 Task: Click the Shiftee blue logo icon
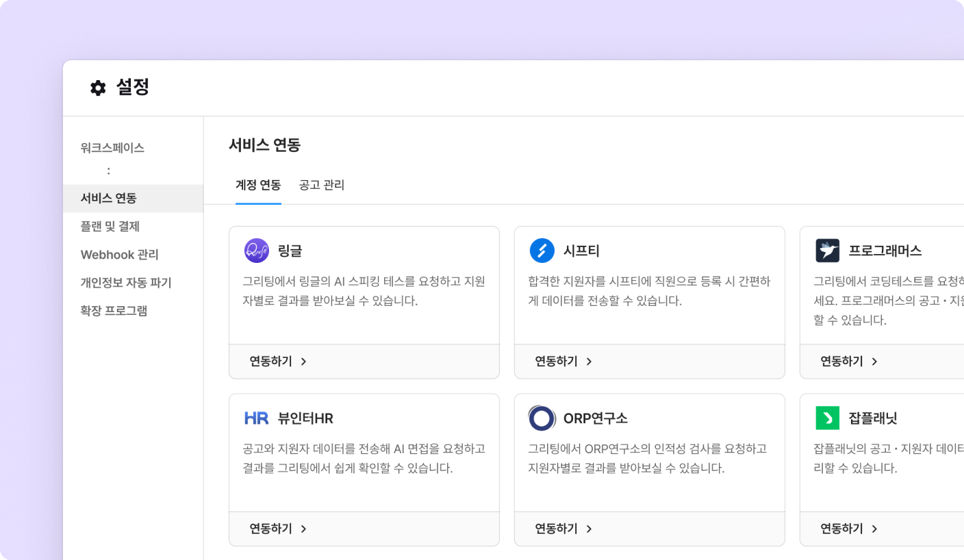tap(542, 251)
